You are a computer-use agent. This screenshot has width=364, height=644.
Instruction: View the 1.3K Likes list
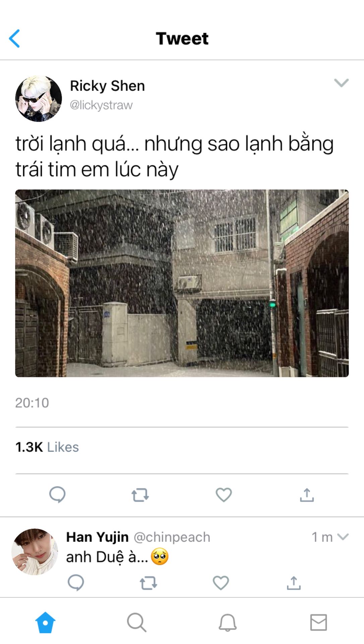[47, 447]
